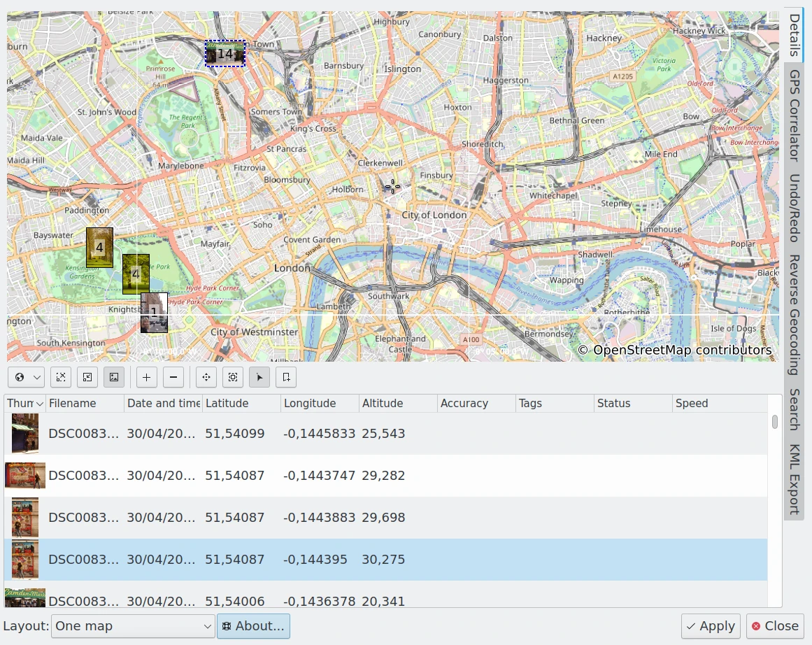The height and width of the screenshot is (645, 812).
Task: Click the image list vertical scrollbar handle
Action: [x=775, y=422]
